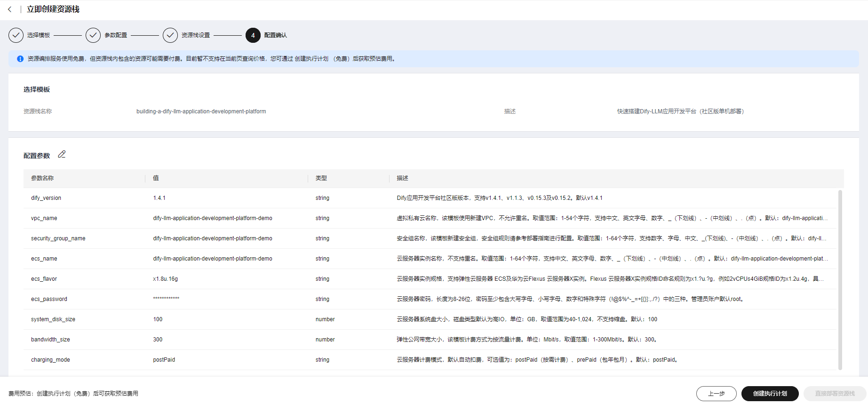Screen dimensions: 868x404
Task: Click the dify_version description text
Action: (500, 198)
